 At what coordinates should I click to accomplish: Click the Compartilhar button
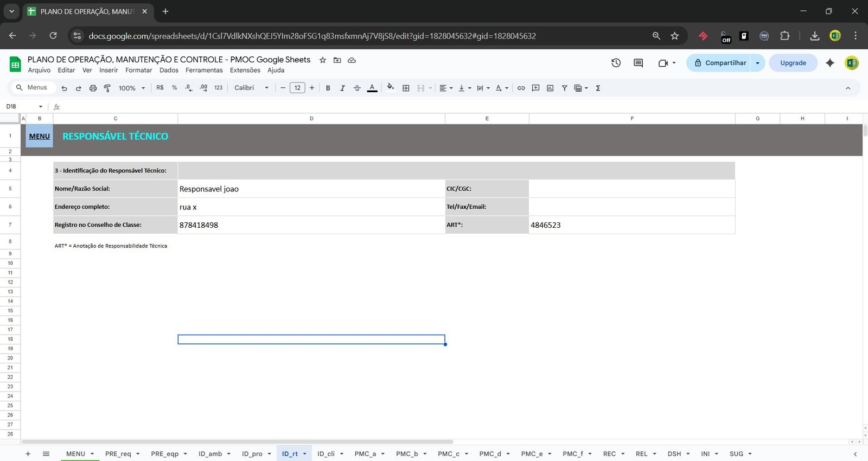click(x=719, y=63)
